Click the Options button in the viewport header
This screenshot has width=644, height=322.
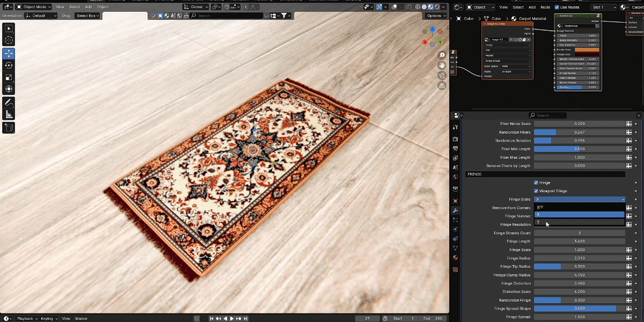(x=436, y=16)
